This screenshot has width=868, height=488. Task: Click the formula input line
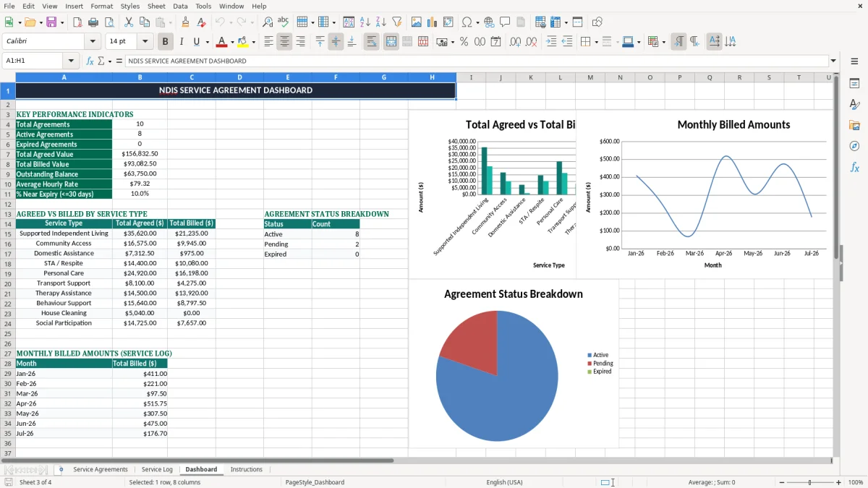[476, 61]
